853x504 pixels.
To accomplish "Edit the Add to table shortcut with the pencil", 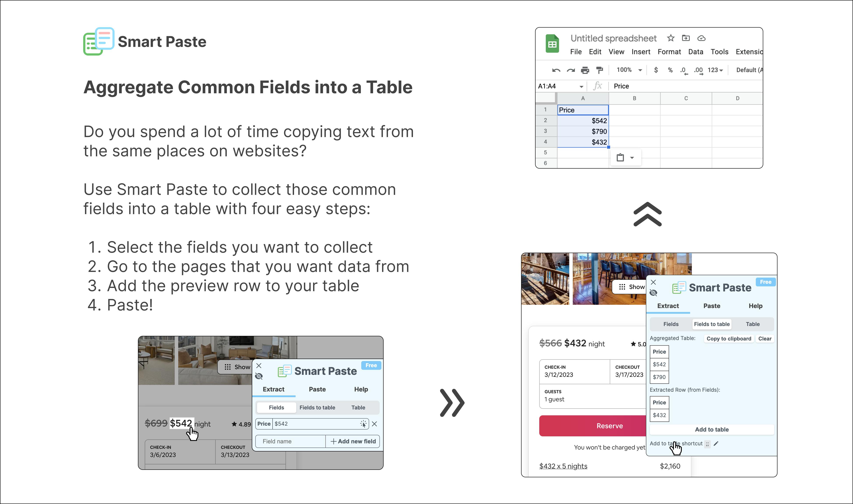I will coord(716,444).
